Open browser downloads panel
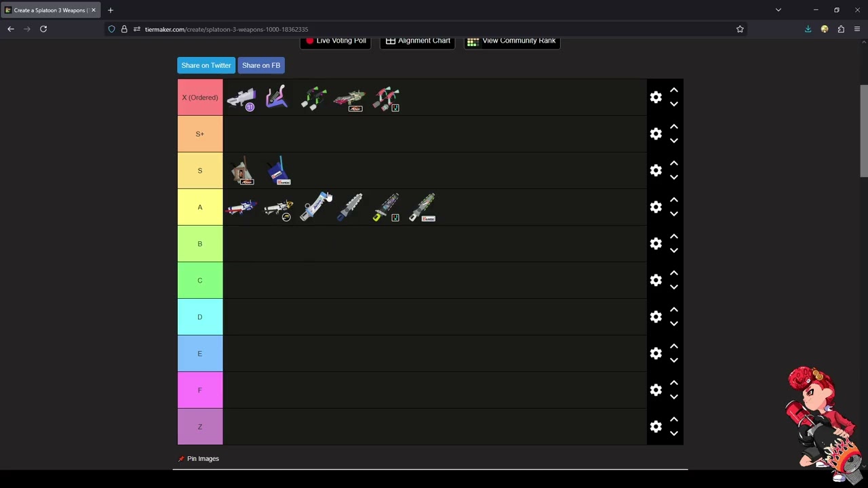Image resolution: width=868 pixels, height=488 pixels. coord(808,29)
